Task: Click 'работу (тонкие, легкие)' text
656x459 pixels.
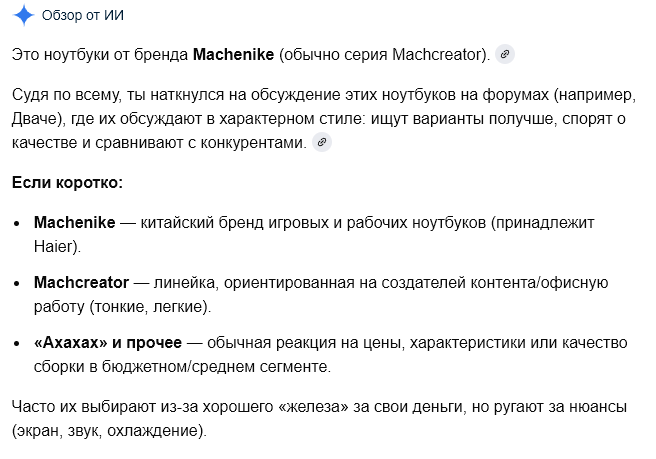Action: [x=122, y=307]
